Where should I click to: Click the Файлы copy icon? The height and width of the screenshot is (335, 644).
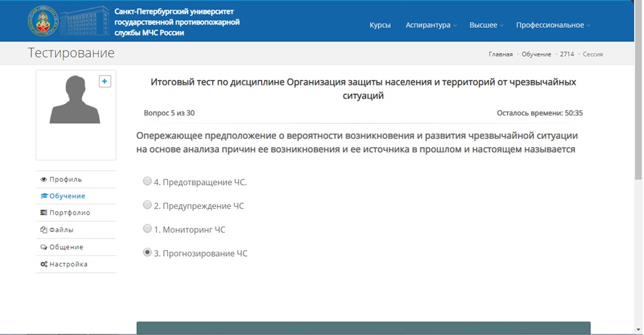[x=44, y=230]
